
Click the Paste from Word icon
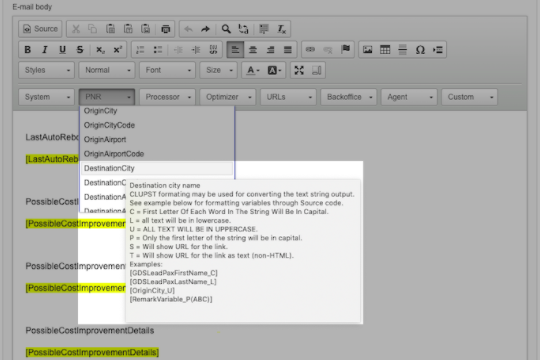pyautogui.click(x=146, y=29)
